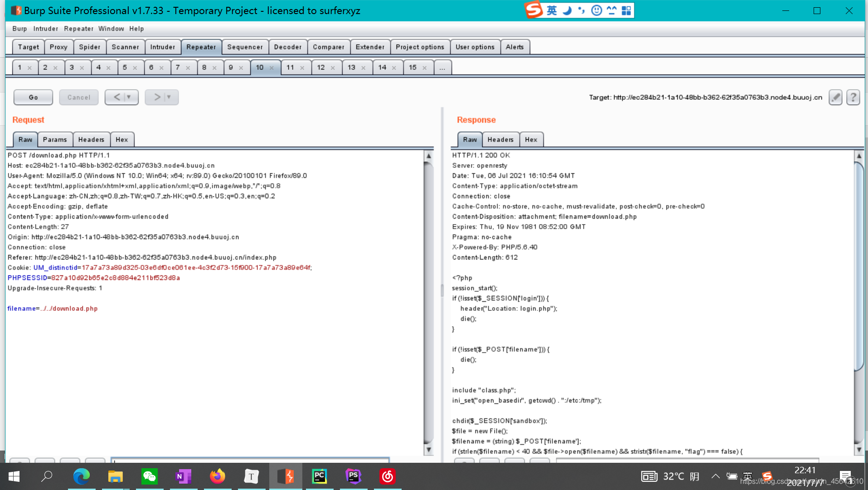Viewport: 868px width, 490px height.
Task: Click the request search input field
Action: 250,460
